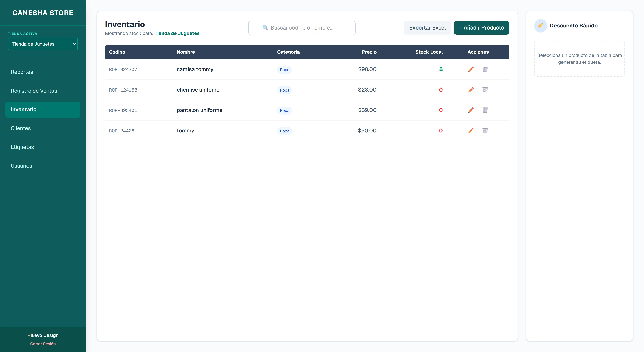This screenshot has height=352, width=644.
Task: Select code ROP-324307
Action: click(x=123, y=69)
